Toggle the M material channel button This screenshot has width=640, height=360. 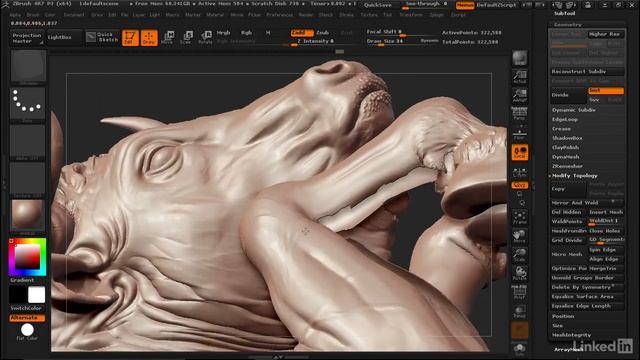(268, 33)
